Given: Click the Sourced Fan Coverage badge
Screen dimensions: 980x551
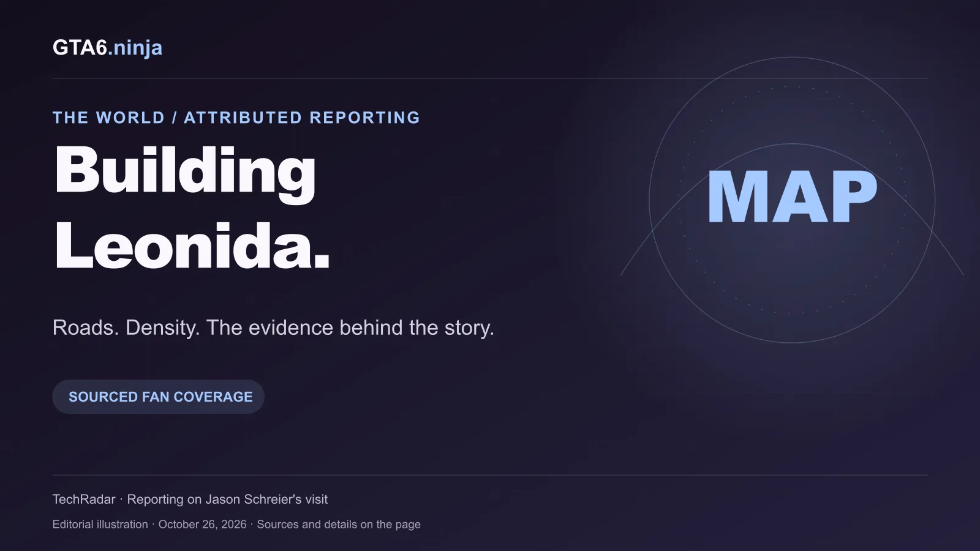Looking at the screenshot, I should point(159,397).
